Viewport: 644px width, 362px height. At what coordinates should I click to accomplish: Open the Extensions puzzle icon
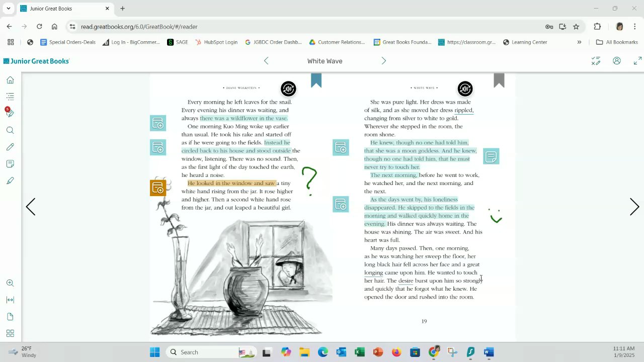tap(597, 27)
